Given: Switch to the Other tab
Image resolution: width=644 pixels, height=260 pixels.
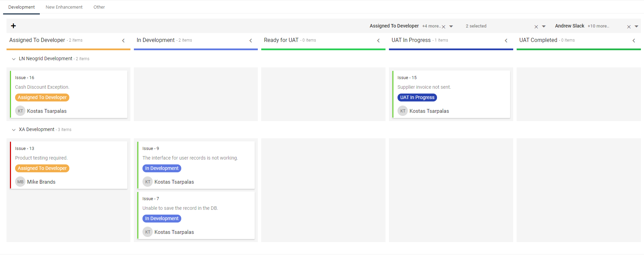Looking at the screenshot, I should 99,7.
